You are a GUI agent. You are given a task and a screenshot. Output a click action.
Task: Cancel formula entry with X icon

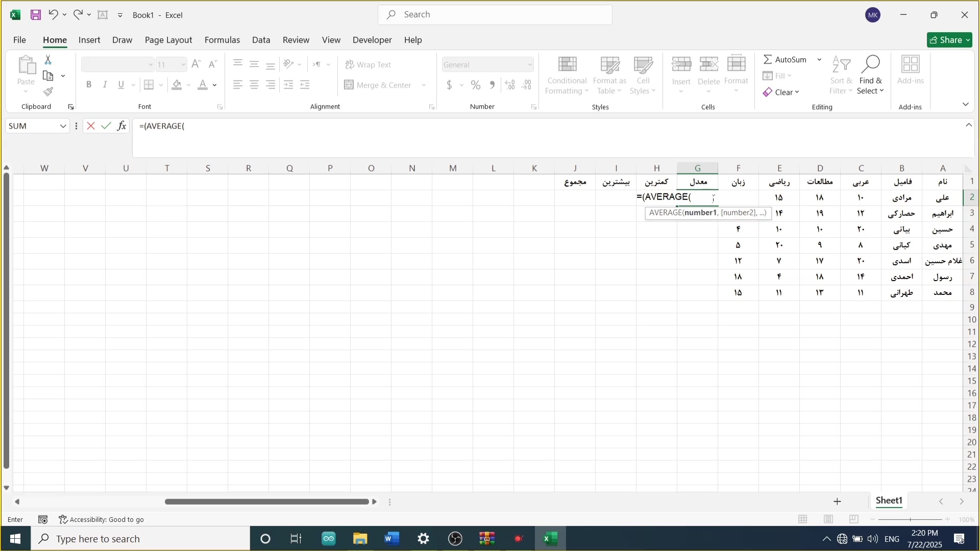coord(91,126)
